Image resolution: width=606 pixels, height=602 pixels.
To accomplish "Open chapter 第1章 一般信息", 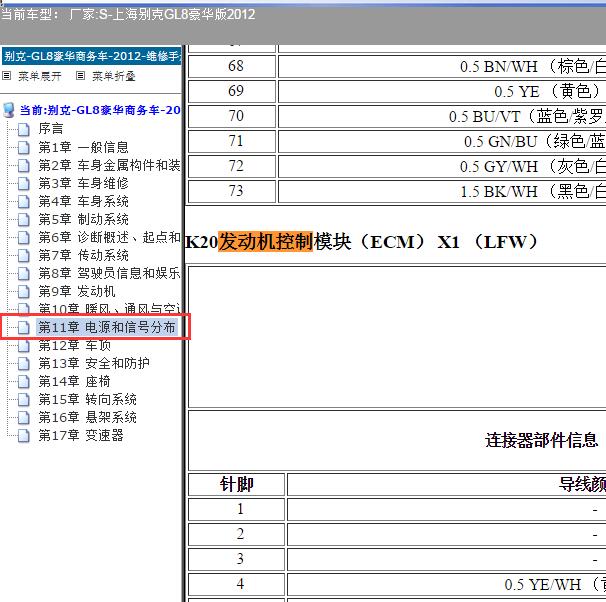I will pyautogui.click(x=83, y=147).
